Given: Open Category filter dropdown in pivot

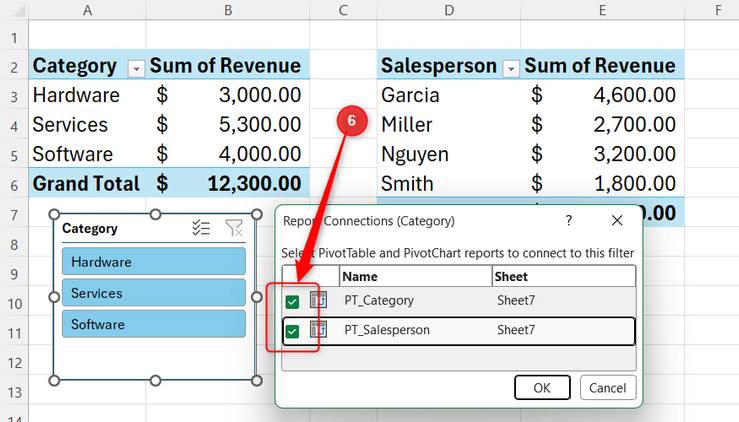Looking at the screenshot, I should [136, 69].
